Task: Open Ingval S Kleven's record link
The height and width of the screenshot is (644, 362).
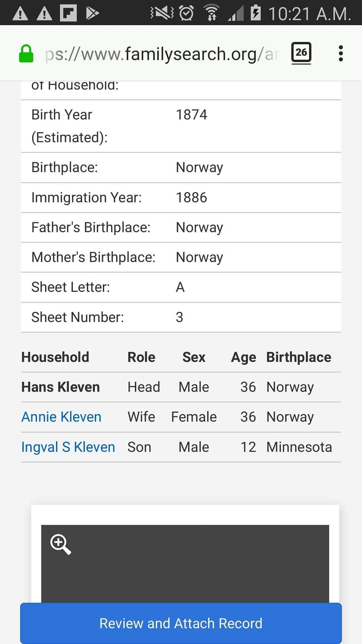Action: click(68, 447)
